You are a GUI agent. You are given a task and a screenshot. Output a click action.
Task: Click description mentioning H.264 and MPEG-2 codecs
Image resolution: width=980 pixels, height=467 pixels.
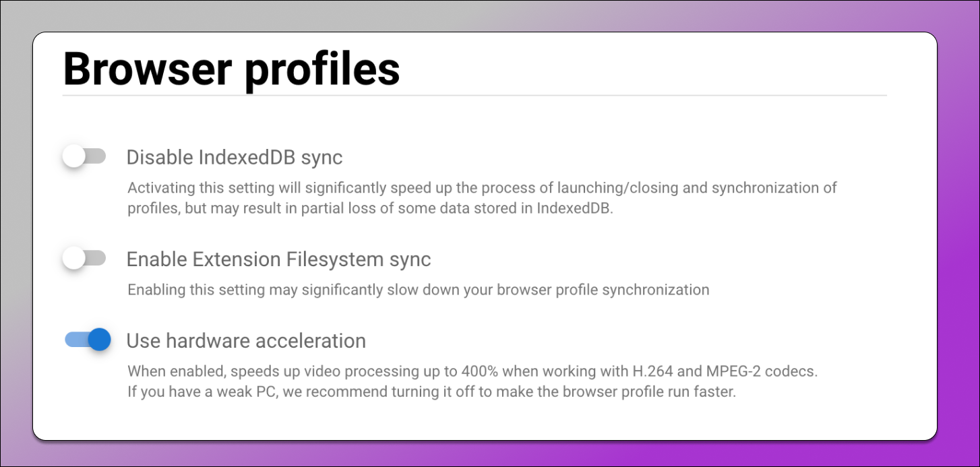click(x=472, y=371)
